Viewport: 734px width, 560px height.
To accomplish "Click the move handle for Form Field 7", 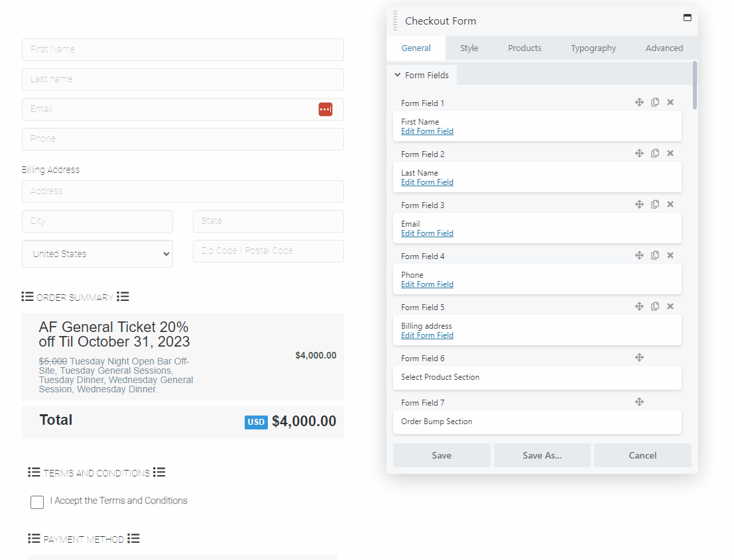I will [x=639, y=402].
